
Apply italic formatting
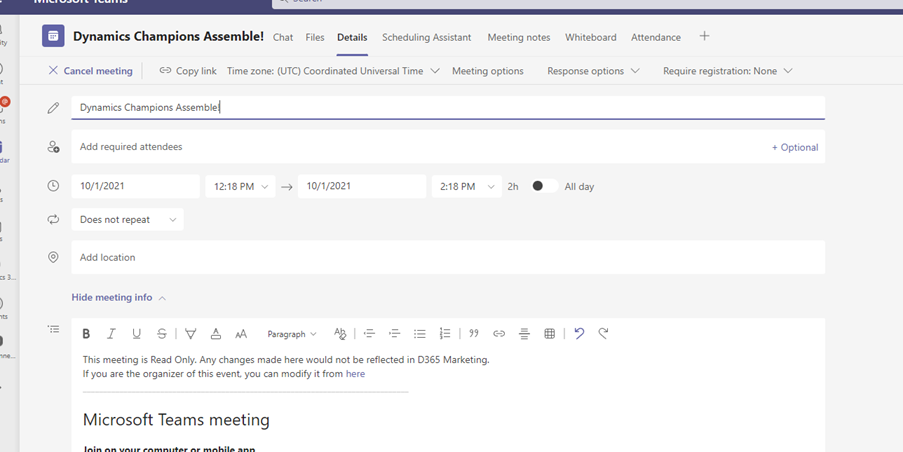(x=111, y=333)
